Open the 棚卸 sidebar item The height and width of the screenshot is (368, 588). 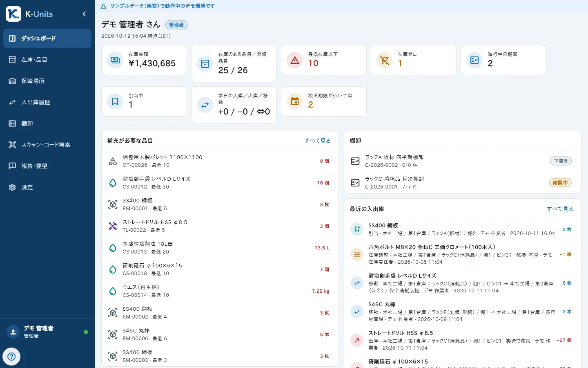pos(47,123)
